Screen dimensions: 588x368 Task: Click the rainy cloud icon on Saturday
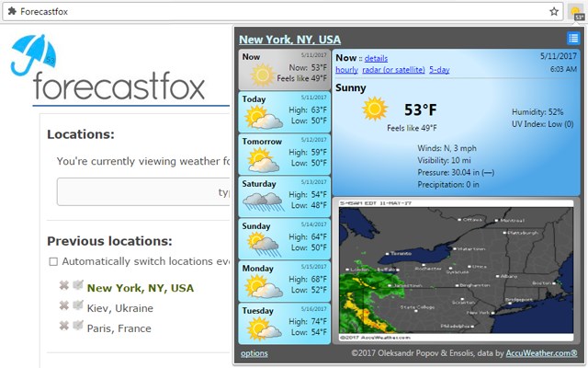tap(263, 201)
